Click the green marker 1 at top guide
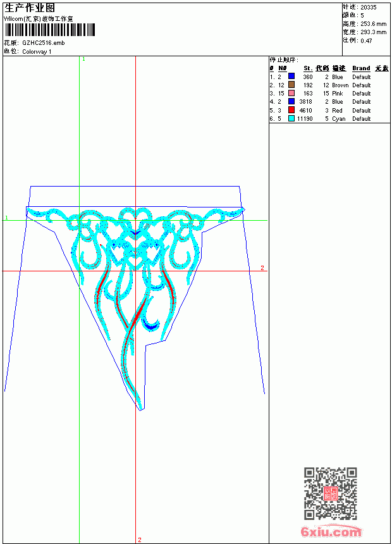This screenshot has height=544, width=392. pyautogui.click(x=83, y=59)
